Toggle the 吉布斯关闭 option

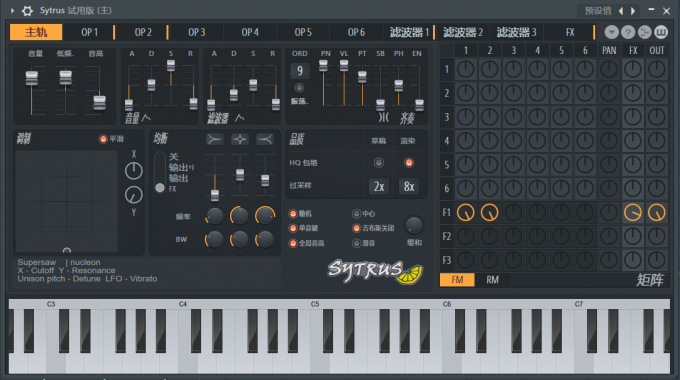356,229
